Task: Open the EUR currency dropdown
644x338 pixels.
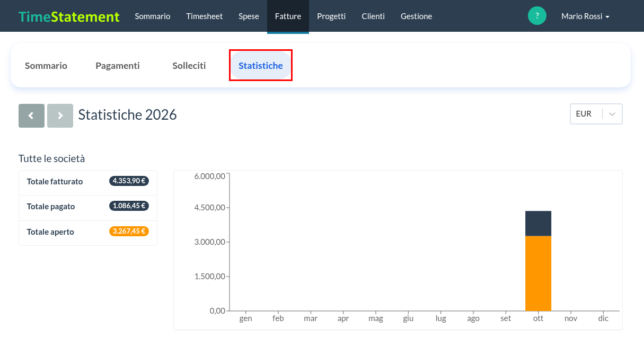Action: [596, 114]
